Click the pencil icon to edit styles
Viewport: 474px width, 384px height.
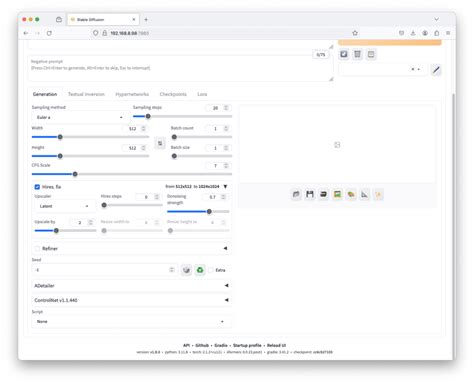tap(436, 70)
